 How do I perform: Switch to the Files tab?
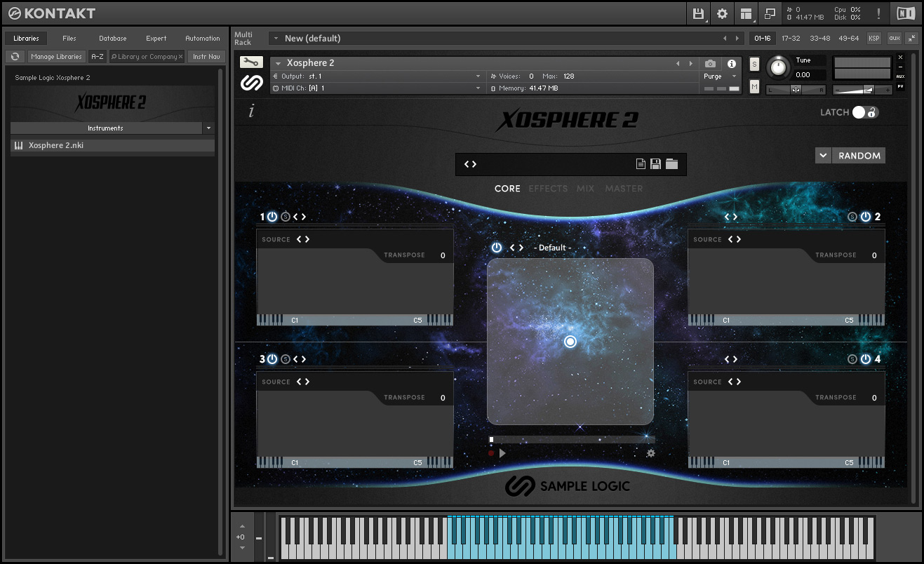[x=69, y=39]
